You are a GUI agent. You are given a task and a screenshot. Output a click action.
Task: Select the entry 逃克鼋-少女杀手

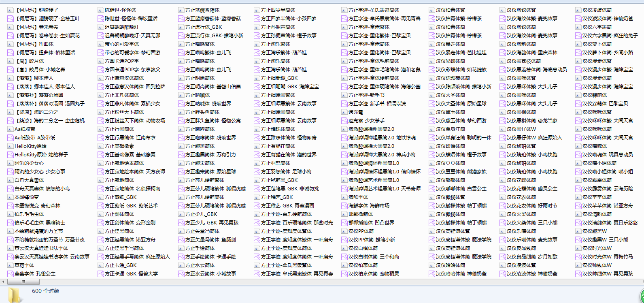tap(366, 121)
